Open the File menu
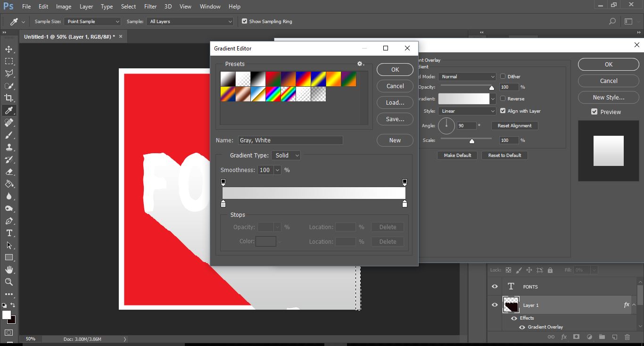This screenshot has height=346, width=644. [26, 7]
